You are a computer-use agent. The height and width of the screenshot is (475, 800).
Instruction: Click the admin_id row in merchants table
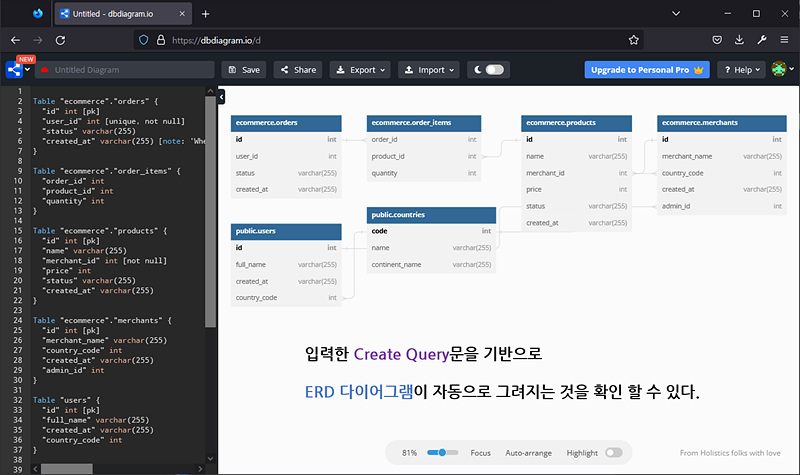pyautogui.click(x=721, y=206)
